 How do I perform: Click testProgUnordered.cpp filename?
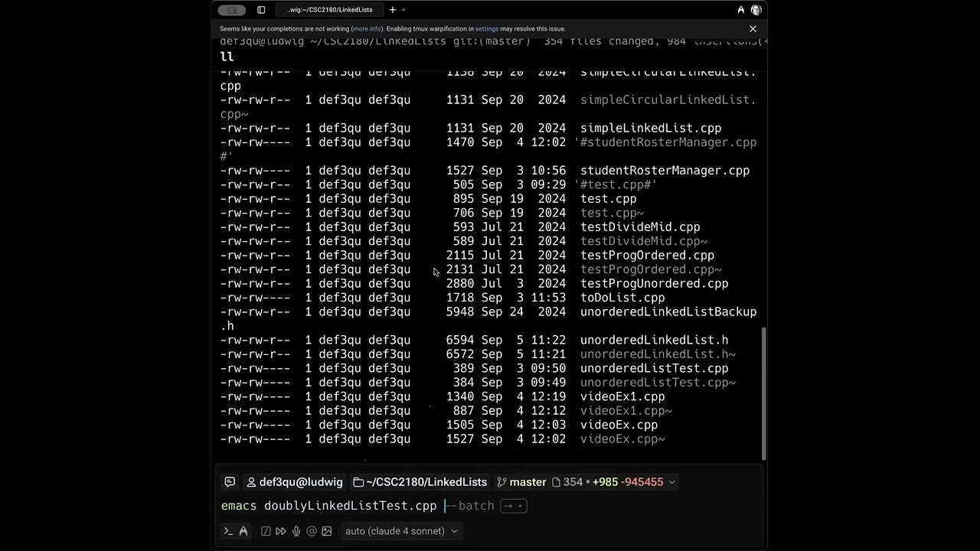(x=654, y=284)
